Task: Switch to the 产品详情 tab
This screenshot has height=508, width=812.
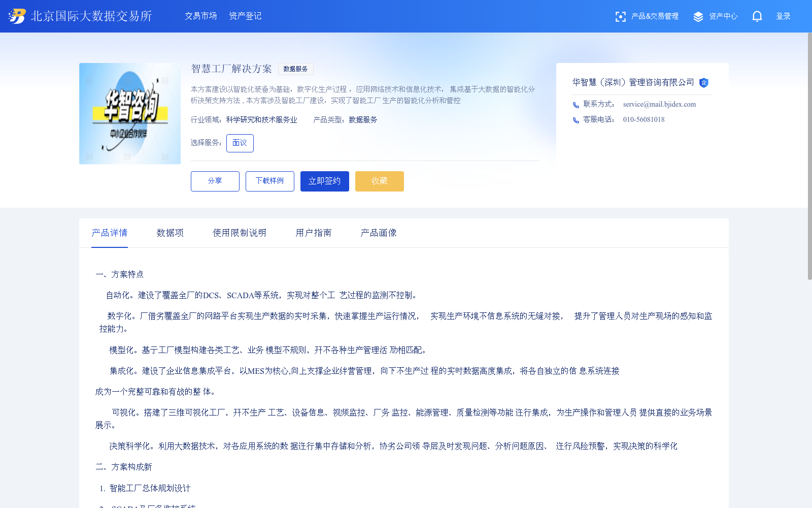Action: click(110, 233)
